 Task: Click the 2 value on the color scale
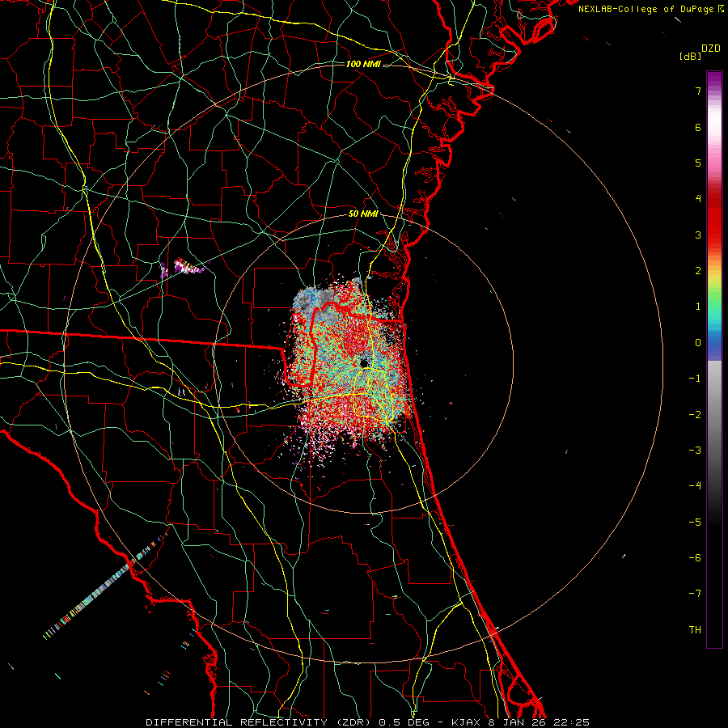click(698, 271)
